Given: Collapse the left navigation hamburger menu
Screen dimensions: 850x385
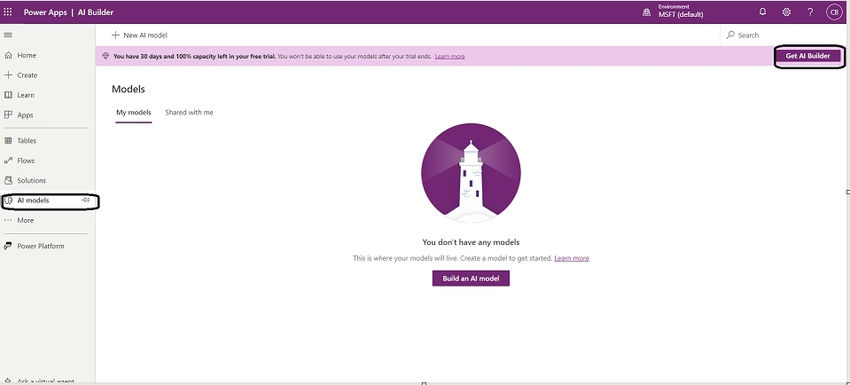Looking at the screenshot, I should coord(8,35).
